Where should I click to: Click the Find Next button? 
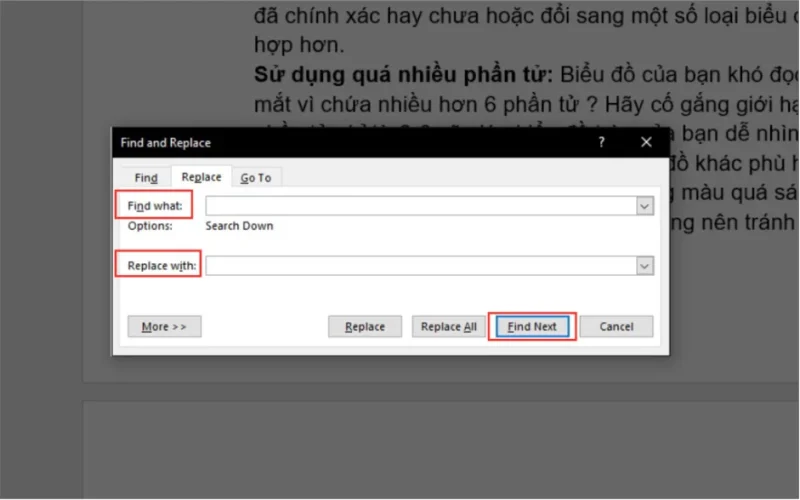coord(532,327)
